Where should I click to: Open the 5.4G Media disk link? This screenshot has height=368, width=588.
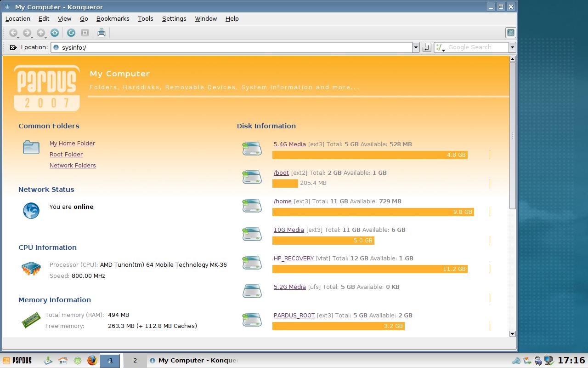(x=290, y=144)
